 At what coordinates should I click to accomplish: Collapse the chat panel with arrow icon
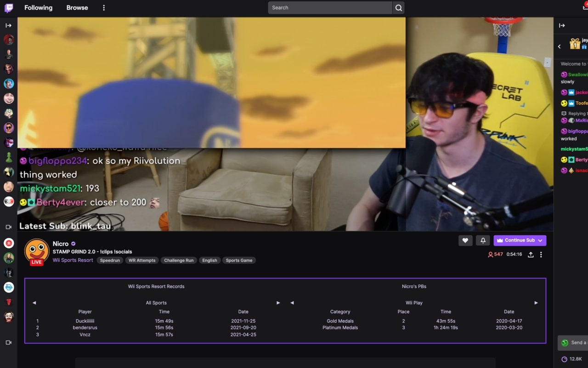click(x=562, y=26)
